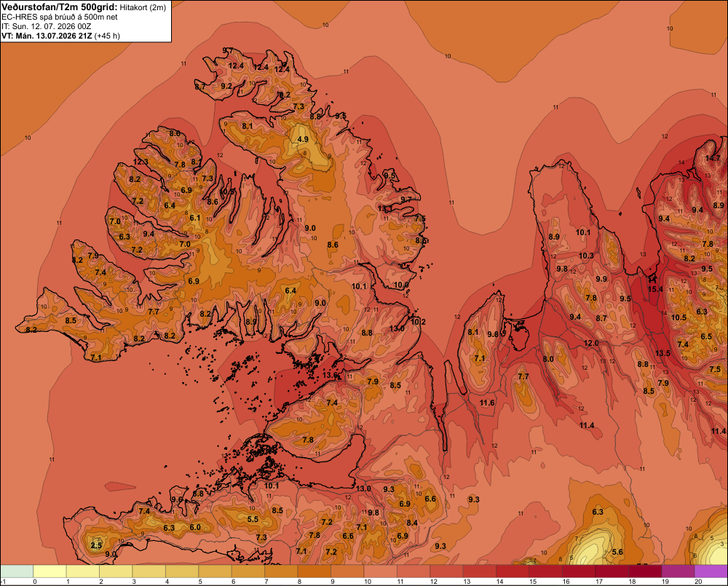
Task: Click the 10.2 temperature value on the coast
Action: click(419, 321)
